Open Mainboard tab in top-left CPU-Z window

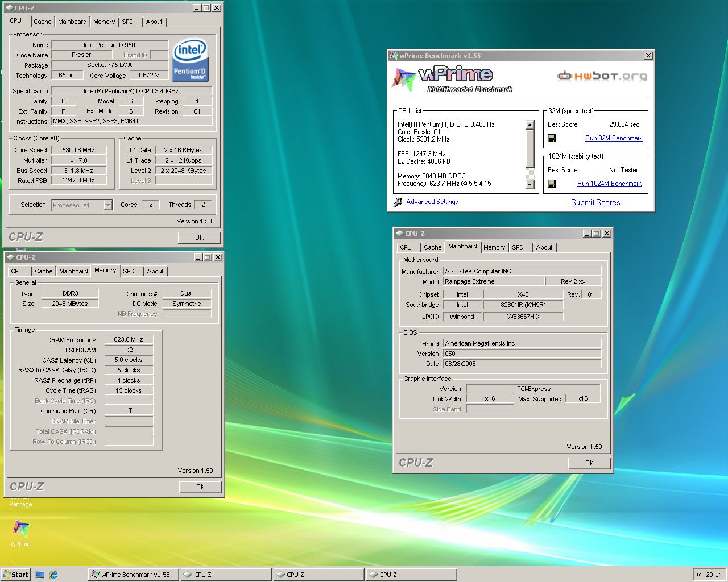[x=73, y=22]
